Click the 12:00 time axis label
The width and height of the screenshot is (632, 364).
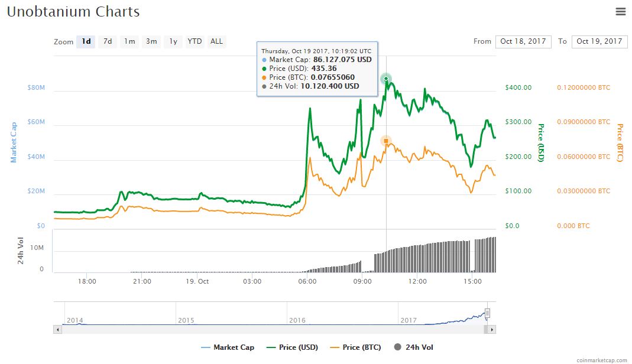tap(417, 281)
